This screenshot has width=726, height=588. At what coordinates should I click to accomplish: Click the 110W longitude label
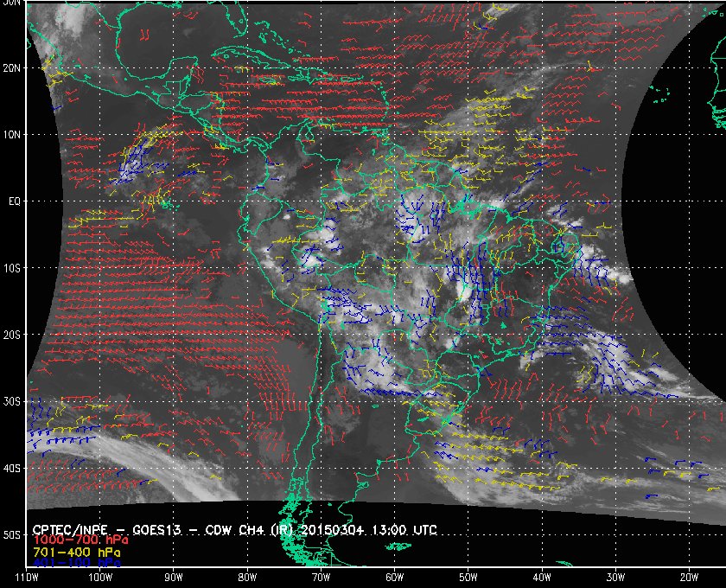pos(27,578)
